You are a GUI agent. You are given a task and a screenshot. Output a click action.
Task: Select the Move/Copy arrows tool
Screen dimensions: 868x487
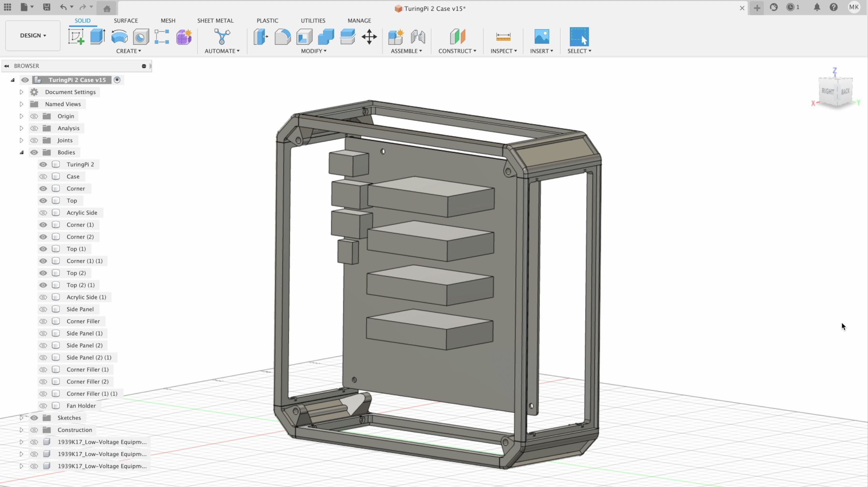(x=369, y=37)
